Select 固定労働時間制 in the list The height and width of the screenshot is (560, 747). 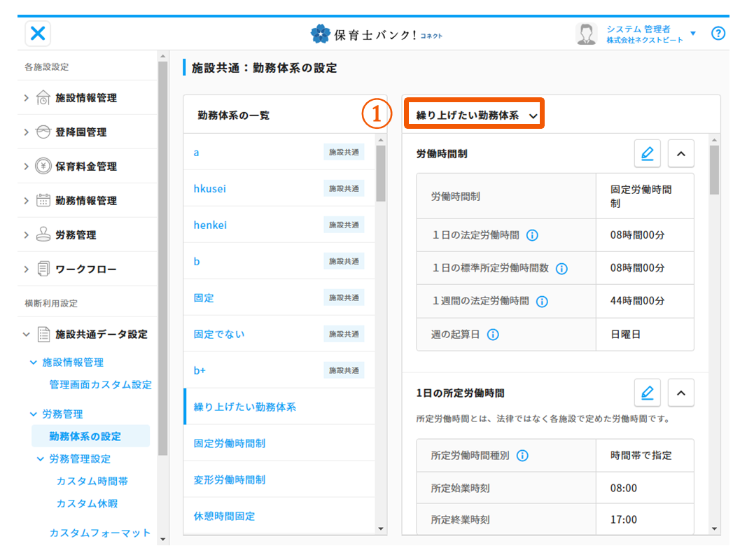point(230,444)
